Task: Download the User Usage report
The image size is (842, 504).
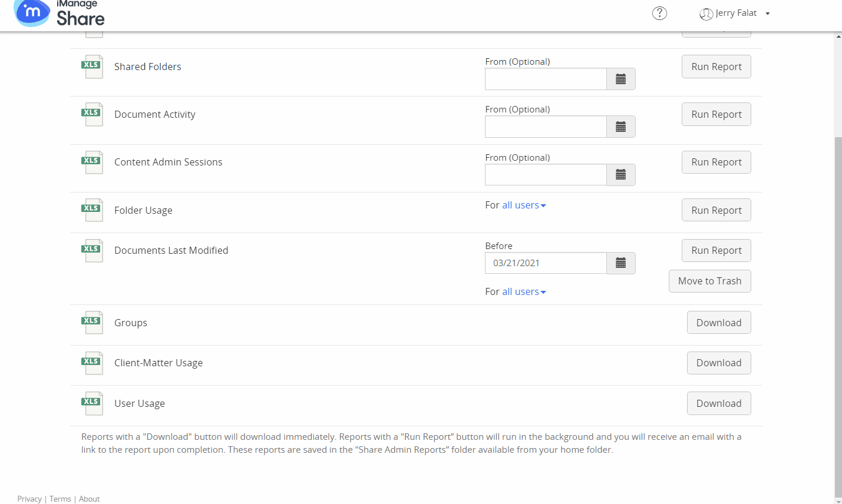Action: click(x=719, y=403)
